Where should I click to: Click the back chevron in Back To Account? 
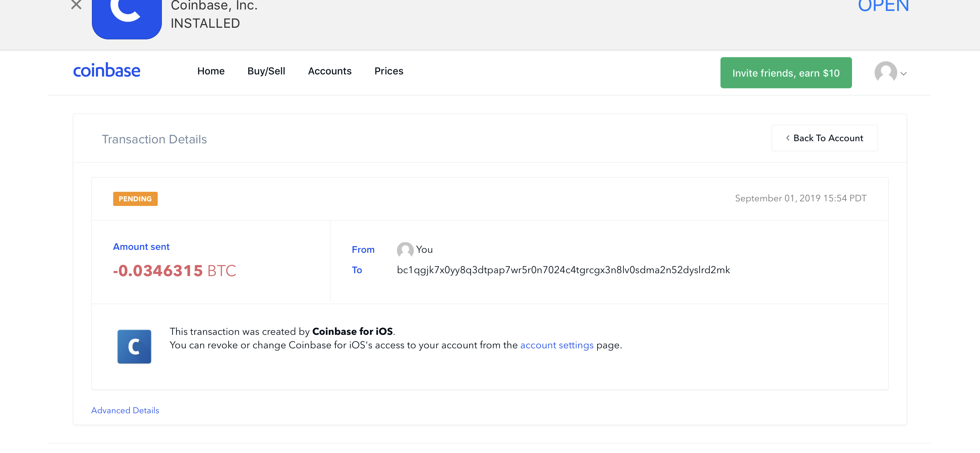[x=787, y=138]
